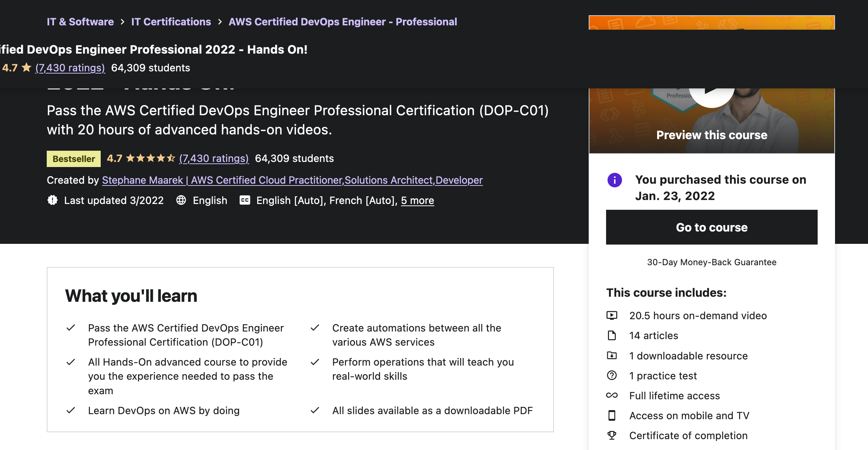Viewport: 868px width, 450px height.
Task: Click the closed captions CC icon
Action: [x=245, y=200]
